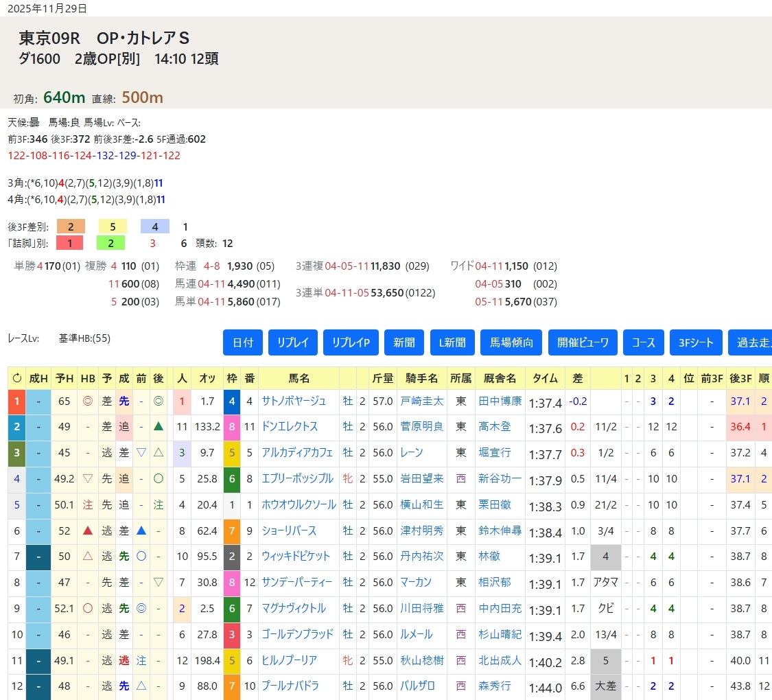The height and width of the screenshot is (700, 772).
Task: Open the 新聞 newspaper view
Action: click(x=403, y=342)
